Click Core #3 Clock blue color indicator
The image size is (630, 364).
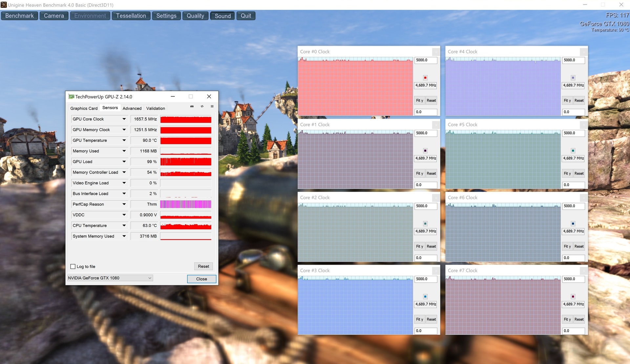point(425,296)
